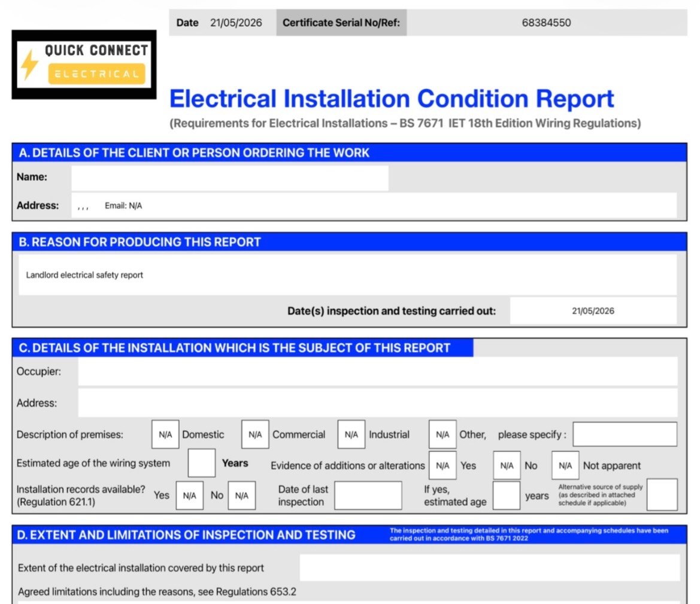Click the 'Description of premises:' label
The width and height of the screenshot is (700, 604).
(69, 435)
